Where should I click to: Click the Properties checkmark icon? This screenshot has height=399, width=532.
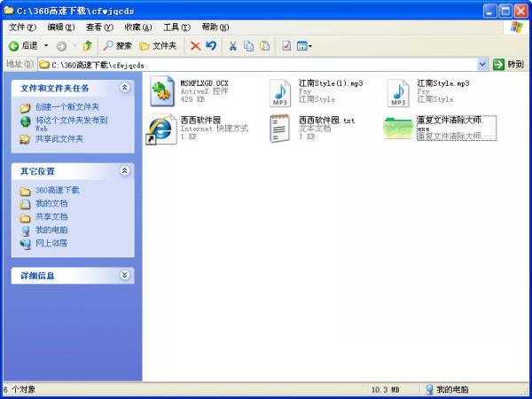tap(286, 46)
